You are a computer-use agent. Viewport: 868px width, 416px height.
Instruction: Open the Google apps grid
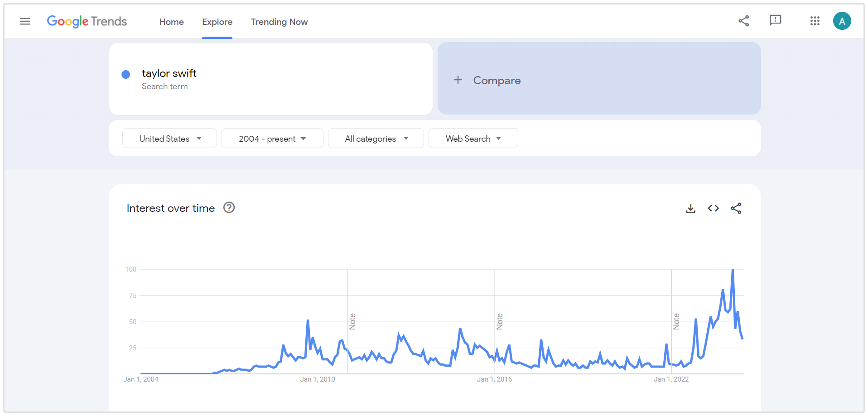pyautogui.click(x=815, y=21)
